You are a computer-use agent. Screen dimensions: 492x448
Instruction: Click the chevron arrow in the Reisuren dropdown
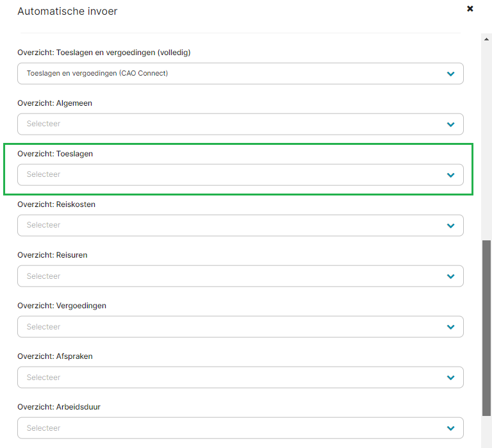450,276
